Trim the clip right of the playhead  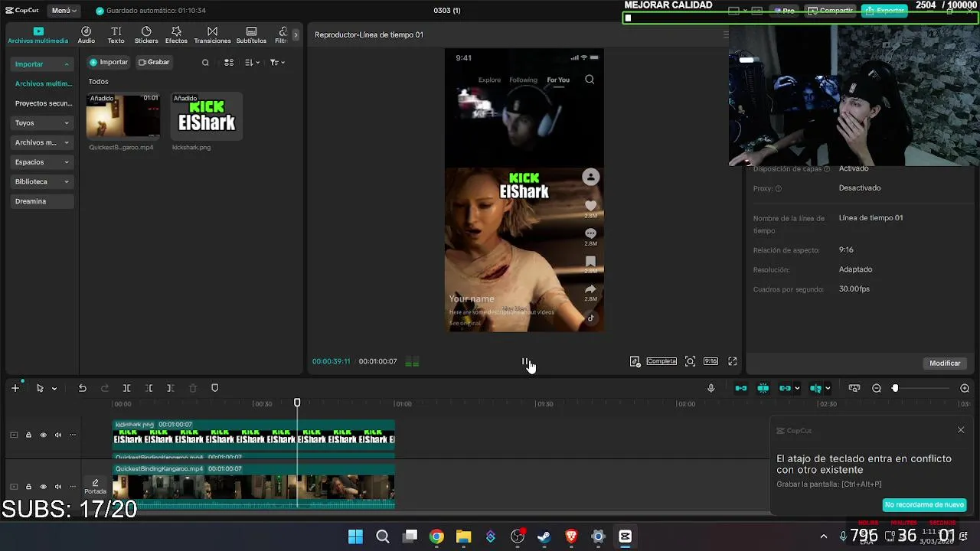pyautogui.click(x=171, y=388)
